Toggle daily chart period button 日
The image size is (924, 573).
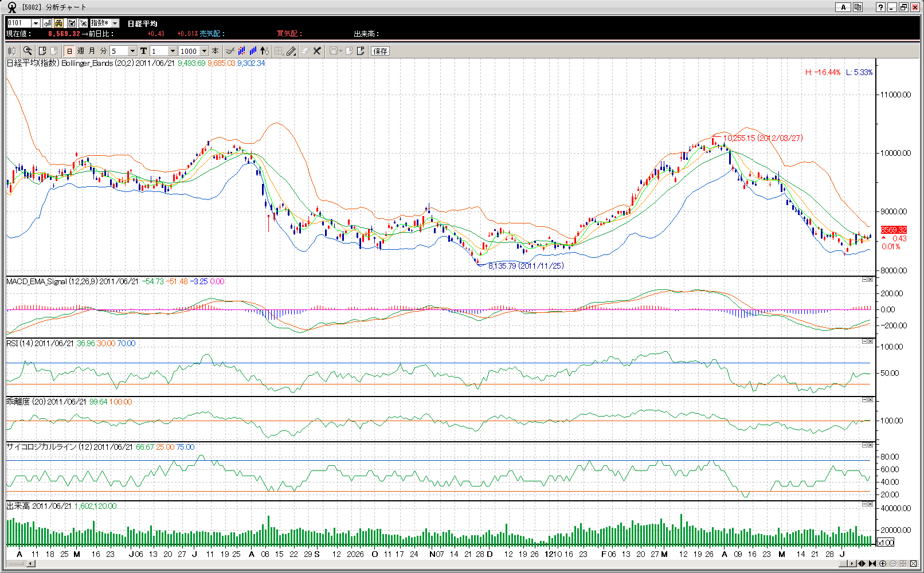point(69,51)
